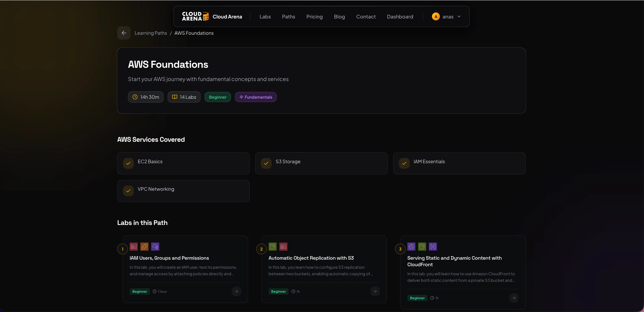
Task: Open the CloudFront lab via its arrow button
Action: click(x=514, y=298)
